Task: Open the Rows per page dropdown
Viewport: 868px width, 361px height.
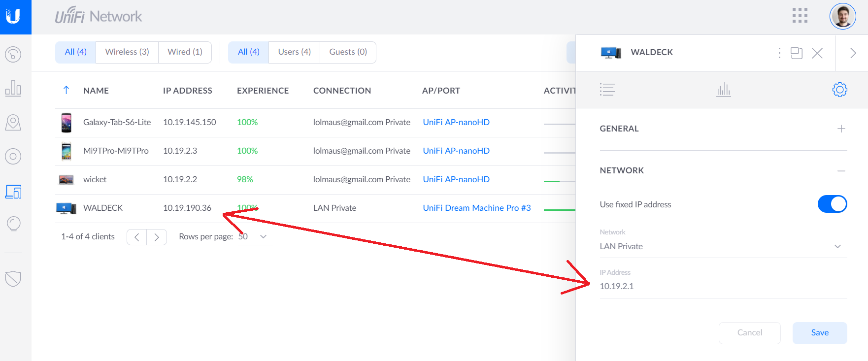Action: pos(255,236)
